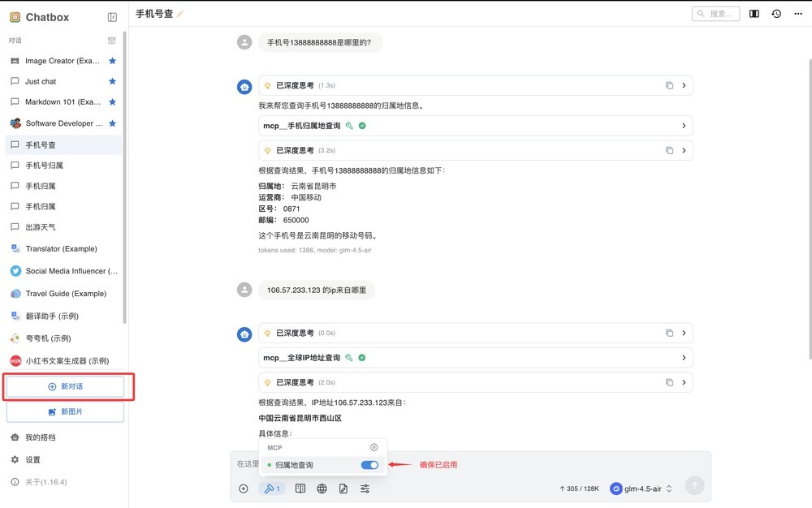This screenshot has height=508, width=812.
Task: Toggle star on Image Creator conversation
Action: tap(112, 61)
